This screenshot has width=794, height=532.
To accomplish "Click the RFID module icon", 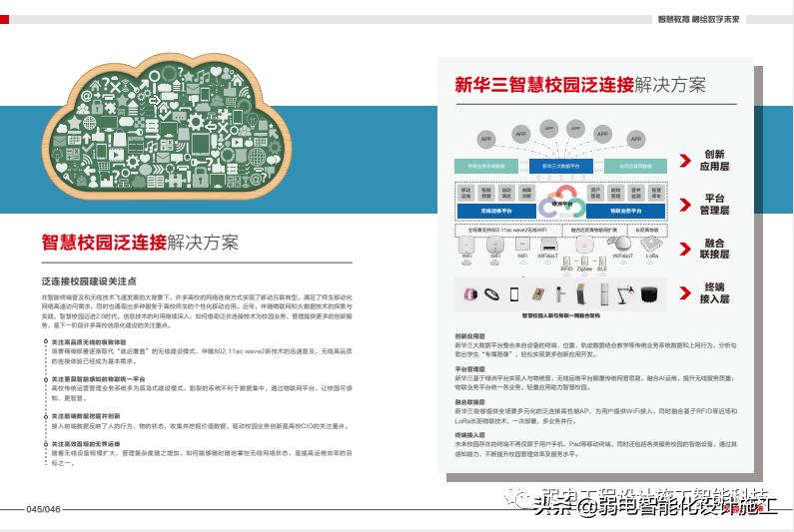I will click(566, 262).
